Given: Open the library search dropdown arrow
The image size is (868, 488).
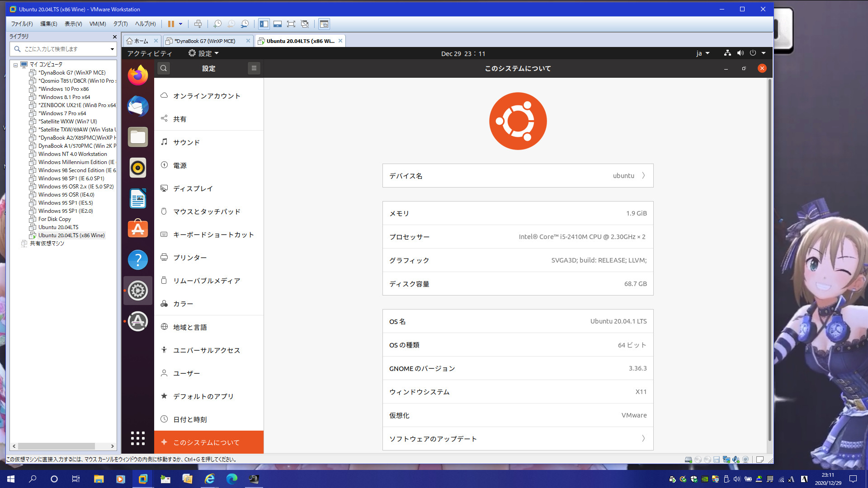Looking at the screenshot, I should pyautogui.click(x=112, y=49).
